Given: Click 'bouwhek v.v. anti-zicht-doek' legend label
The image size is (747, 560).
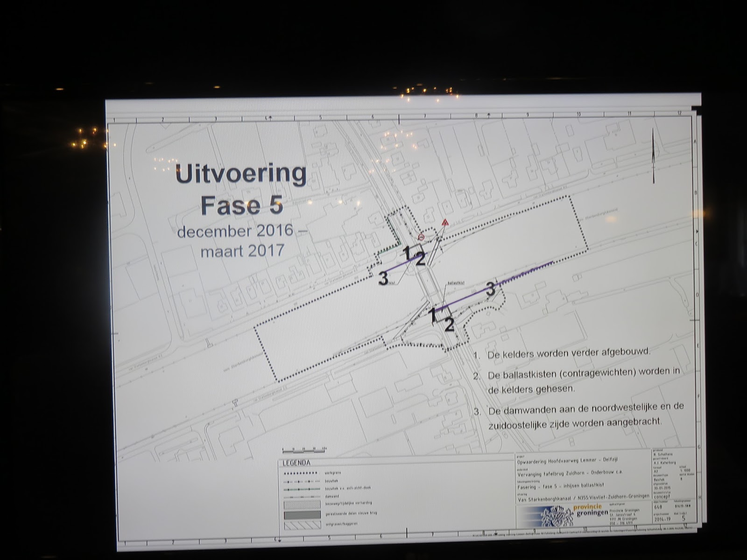Looking at the screenshot, I should pos(347,488).
